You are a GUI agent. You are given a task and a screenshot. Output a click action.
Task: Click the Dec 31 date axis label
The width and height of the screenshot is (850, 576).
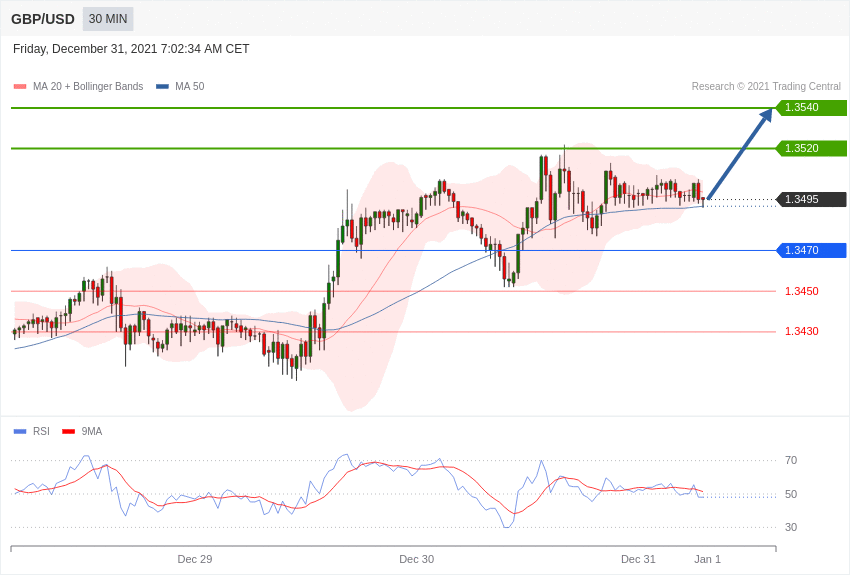coord(638,559)
